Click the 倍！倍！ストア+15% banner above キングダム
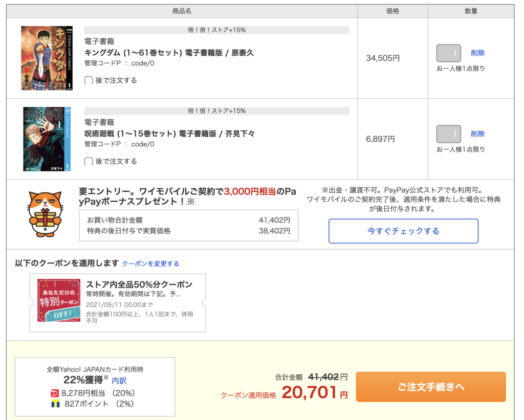Screen dimensions: 524x420 (217, 30)
